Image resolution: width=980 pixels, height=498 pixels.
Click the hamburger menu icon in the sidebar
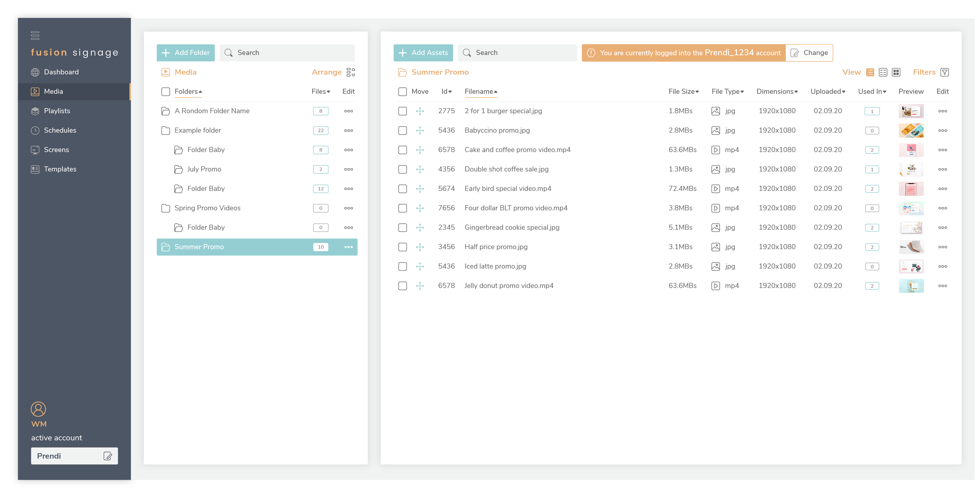pos(35,35)
